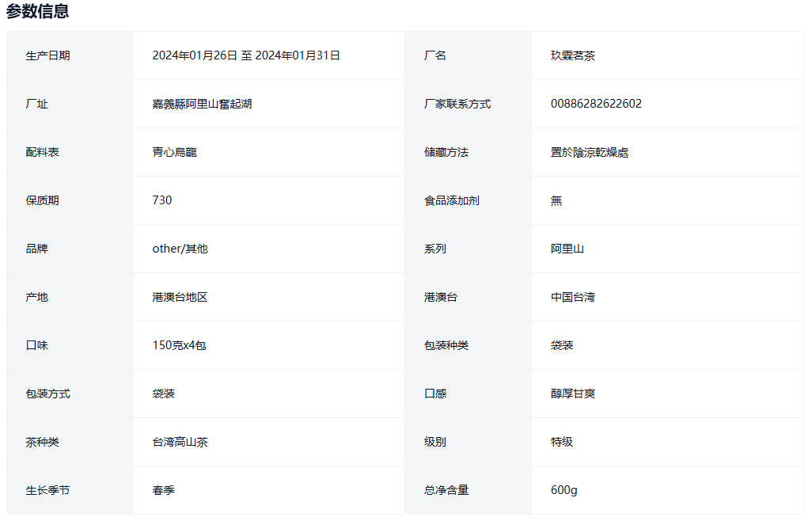Select the tea type value 台湾高山茶
The image size is (812, 521).
[x=180, y=442]
